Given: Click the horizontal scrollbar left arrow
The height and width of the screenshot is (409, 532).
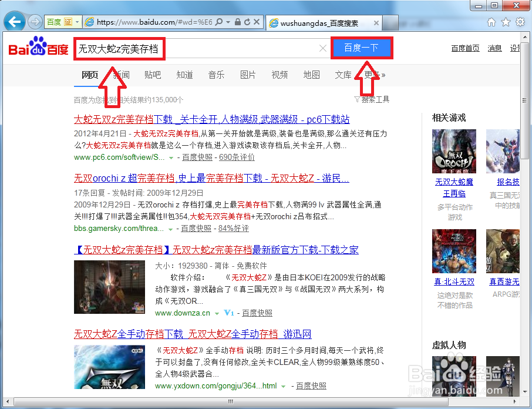Looking at the screenshot, I should pos(8,401).
